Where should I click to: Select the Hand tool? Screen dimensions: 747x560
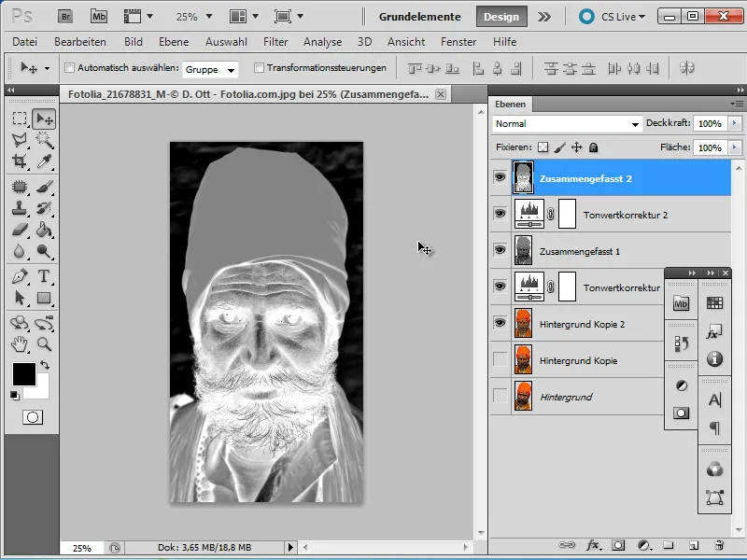(20, 343)
